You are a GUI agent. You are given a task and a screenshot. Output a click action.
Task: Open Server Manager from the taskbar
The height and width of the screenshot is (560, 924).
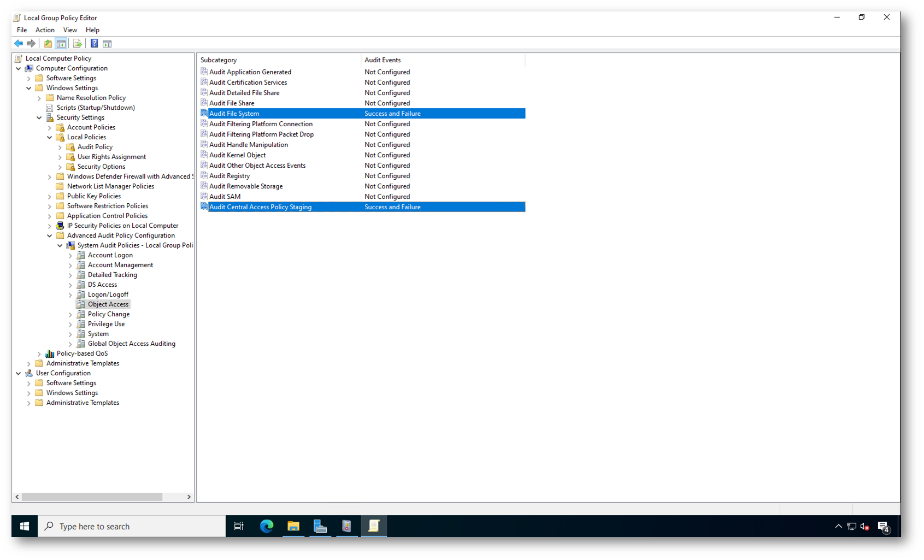320,526
